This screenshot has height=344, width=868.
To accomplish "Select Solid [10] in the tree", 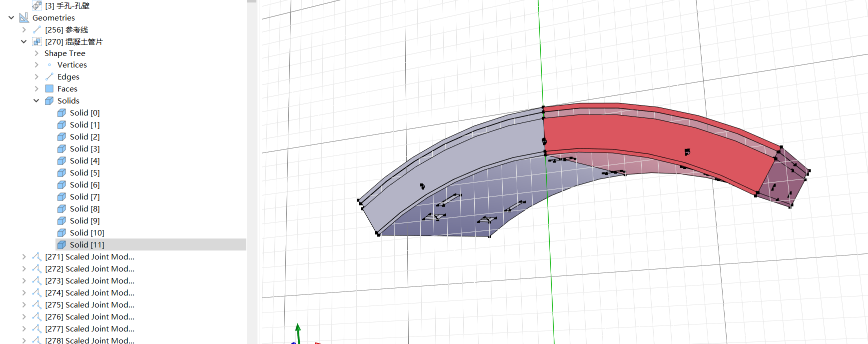I will click(87, 232).
